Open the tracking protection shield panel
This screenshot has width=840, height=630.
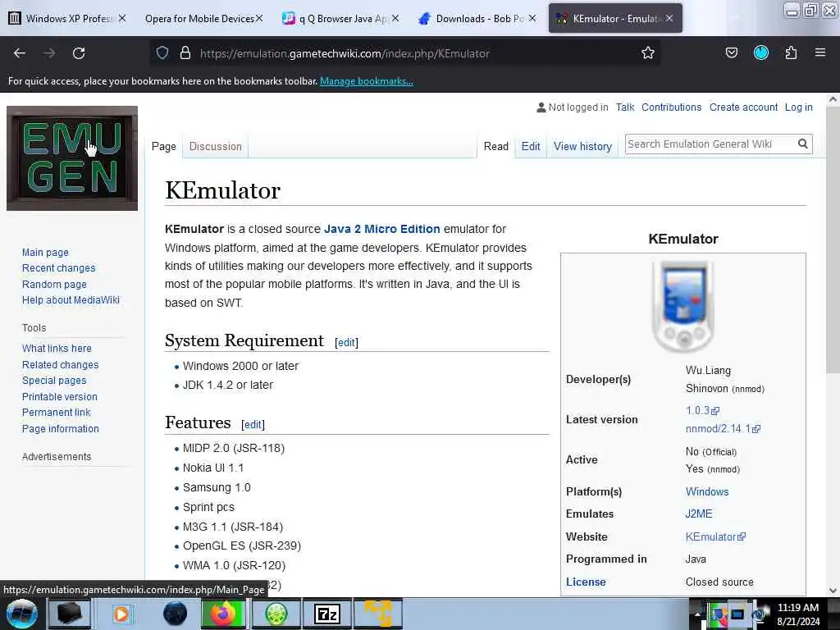pos(162,53)
